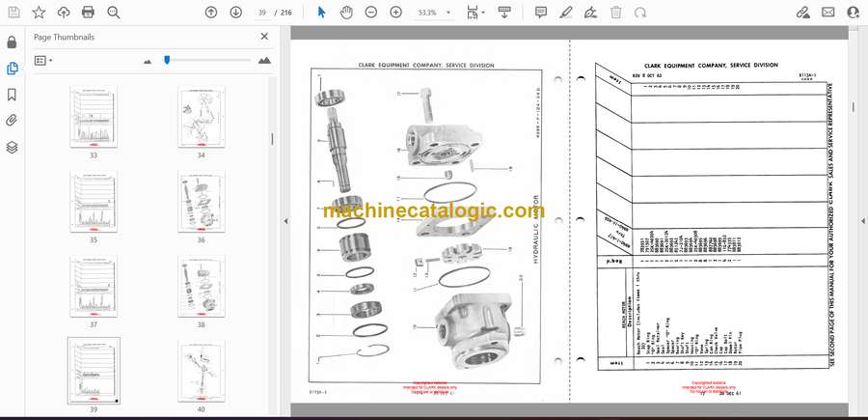The image size is (868, 420).
Task: Collapse the left navigation pane arrow
Action: click(285, 221)
